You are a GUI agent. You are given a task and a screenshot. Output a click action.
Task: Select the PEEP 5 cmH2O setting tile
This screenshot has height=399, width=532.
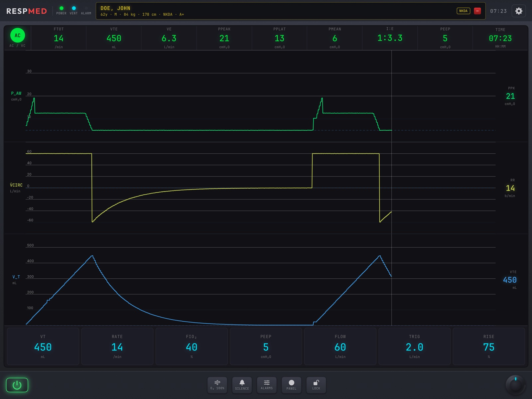coord(266,346)
